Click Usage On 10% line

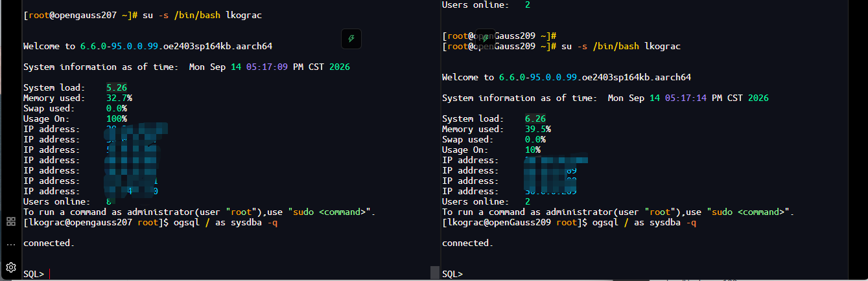coord(491,150)
